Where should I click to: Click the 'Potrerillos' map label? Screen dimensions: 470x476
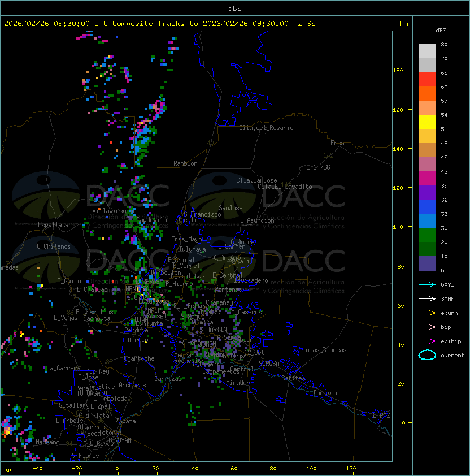pos(94,312)
